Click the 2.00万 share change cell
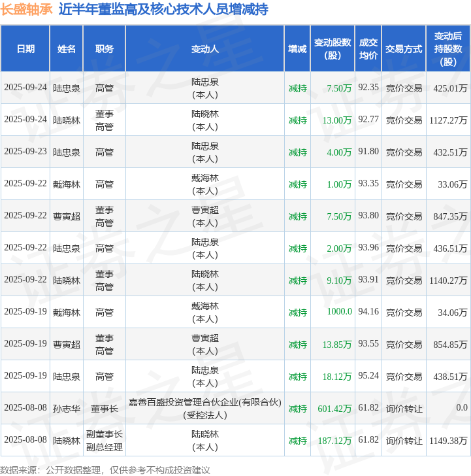This screenshot has height=476, width=471. 333,248
